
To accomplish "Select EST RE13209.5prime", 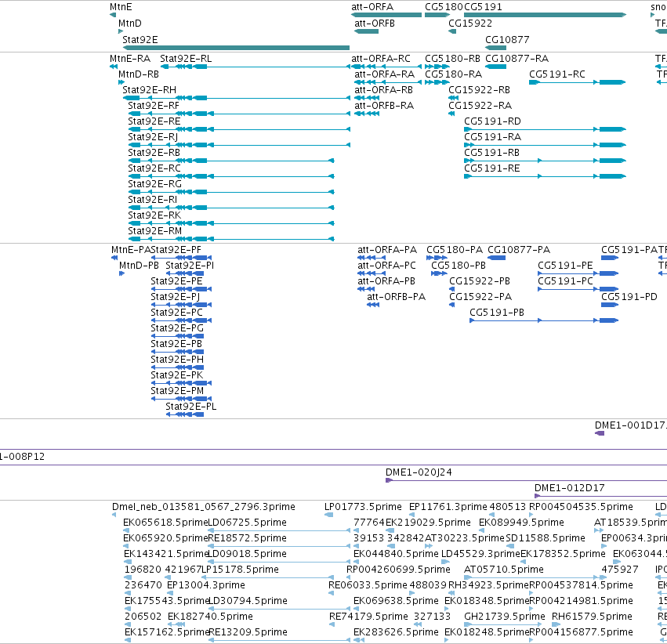I will [279, 640].
